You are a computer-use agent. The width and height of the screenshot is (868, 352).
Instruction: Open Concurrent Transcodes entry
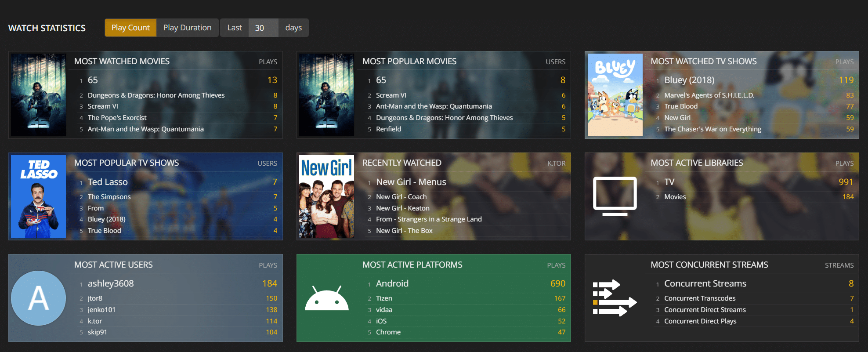[x=700, y=298]
